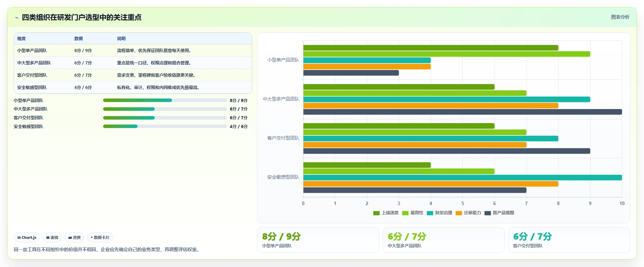
Task: Click the dark 跨产品视图 bar for 小型单产品团队
Action: (351, 73)
